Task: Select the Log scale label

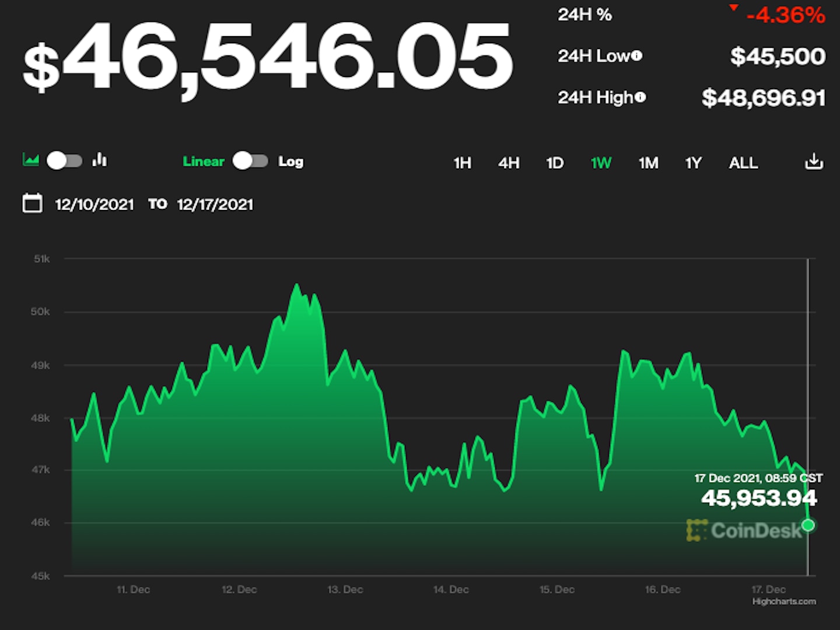Action: click(290, 162)
